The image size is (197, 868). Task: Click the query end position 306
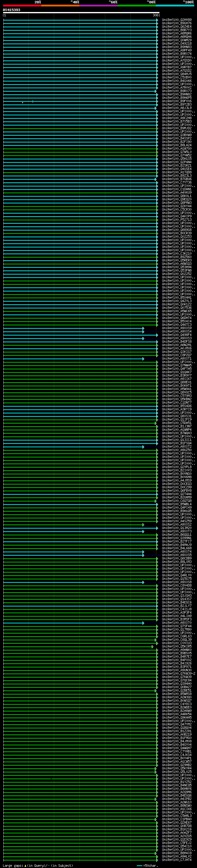point(155,15)
